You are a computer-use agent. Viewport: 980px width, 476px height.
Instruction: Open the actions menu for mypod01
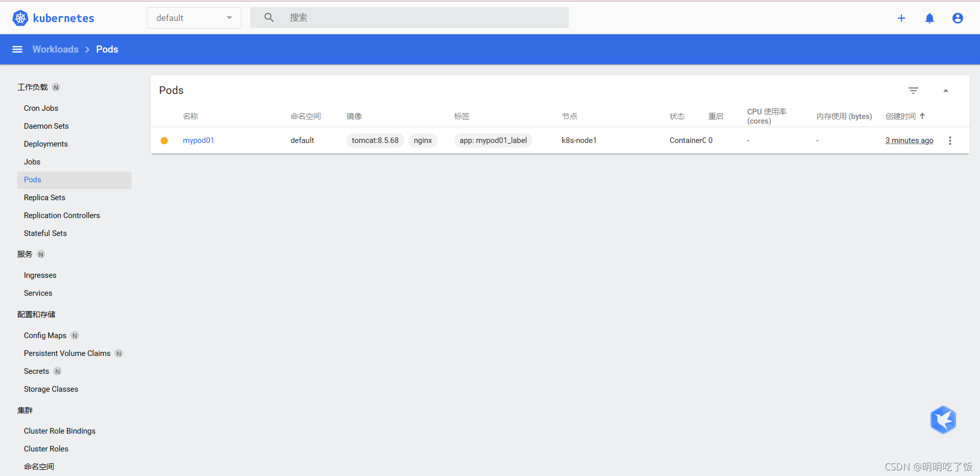click(x=950, y=140)
